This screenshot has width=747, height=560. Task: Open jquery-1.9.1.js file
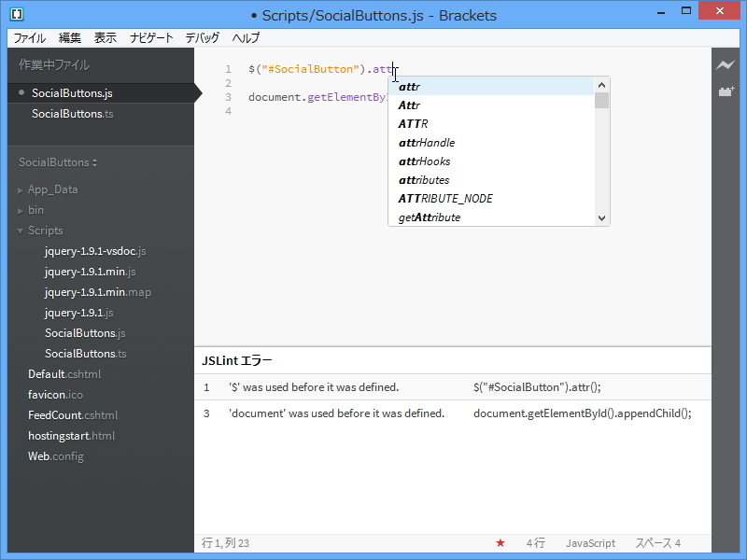point(79,313)
